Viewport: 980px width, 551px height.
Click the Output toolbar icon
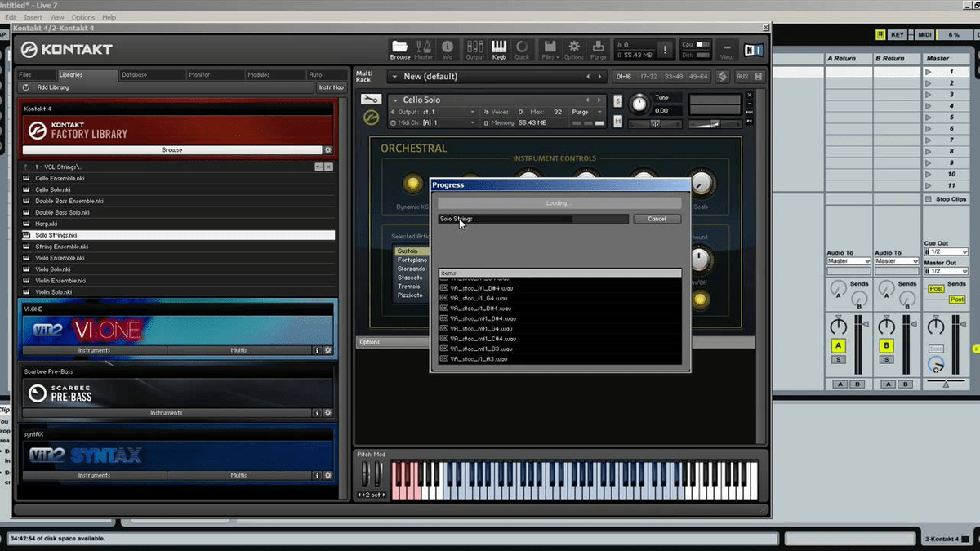(x=474, y=48)
